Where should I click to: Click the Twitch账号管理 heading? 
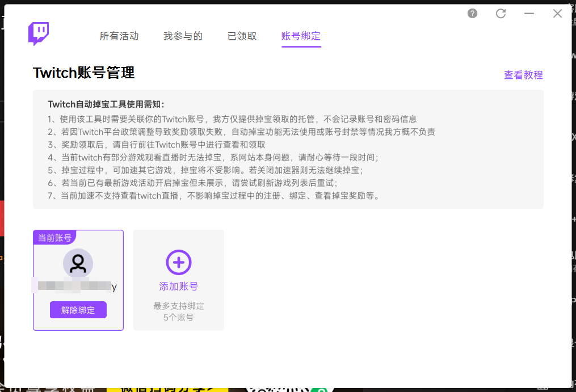coord(84,73)
